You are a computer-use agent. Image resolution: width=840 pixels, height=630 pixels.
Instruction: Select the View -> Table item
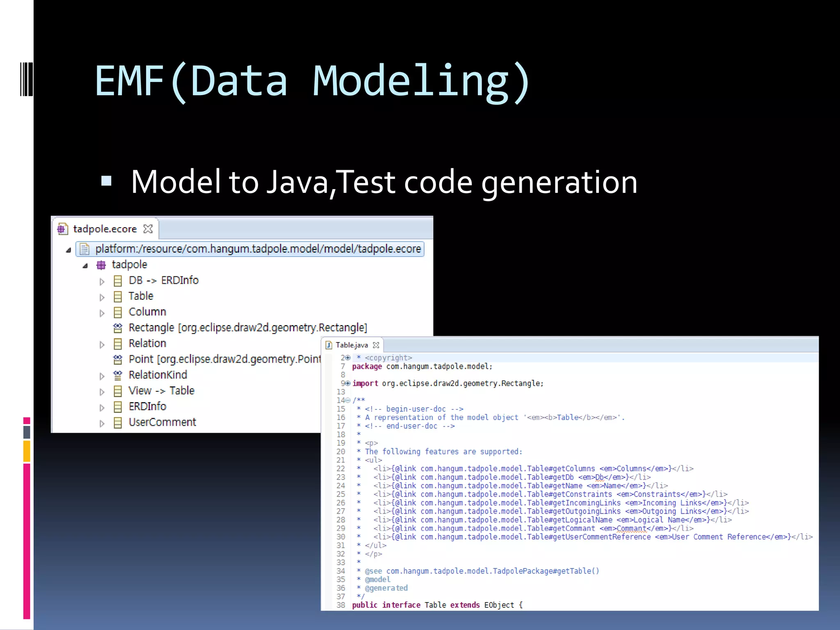coord(161,390)
